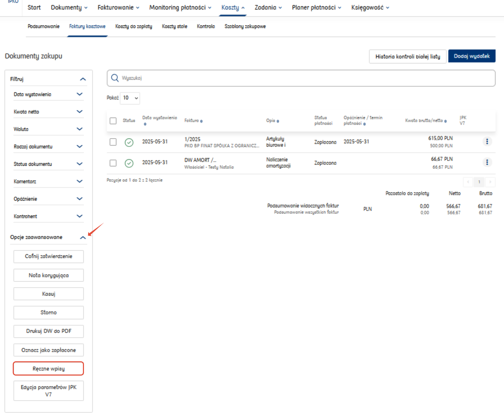
Task: Expand the Kontrahent filter
Action: click(x=80, y=216)
